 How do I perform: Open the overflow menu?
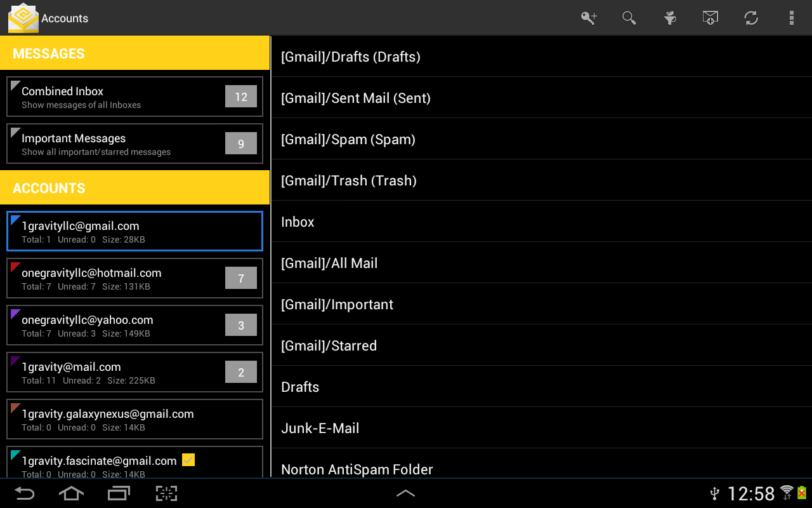(791, 18)
